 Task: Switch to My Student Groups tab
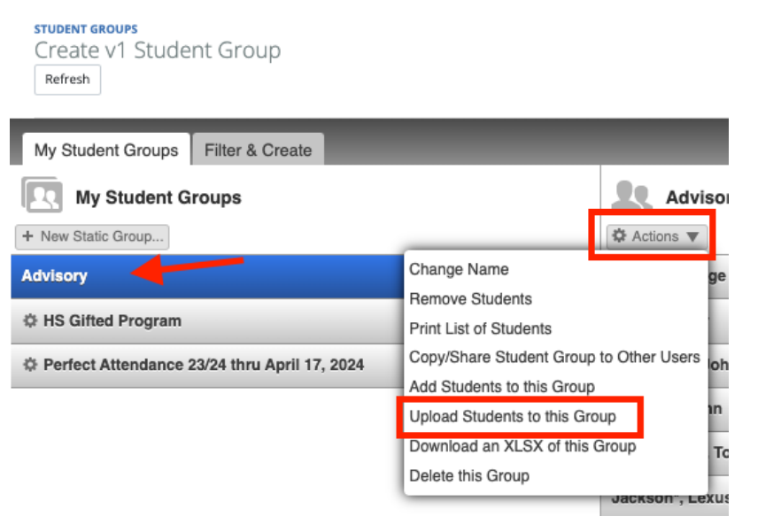(106, 150)
